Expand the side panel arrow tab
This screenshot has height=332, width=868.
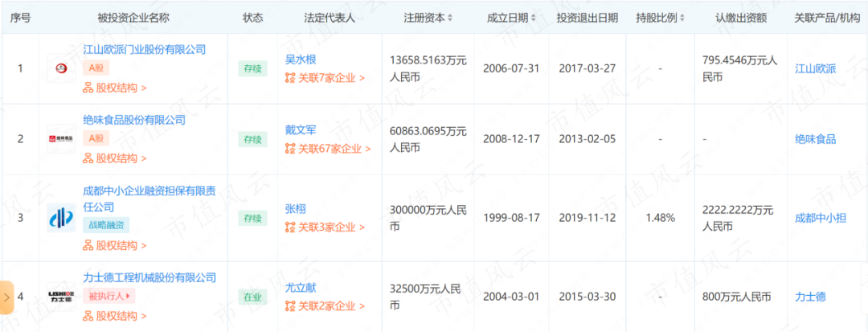point(6,297)
